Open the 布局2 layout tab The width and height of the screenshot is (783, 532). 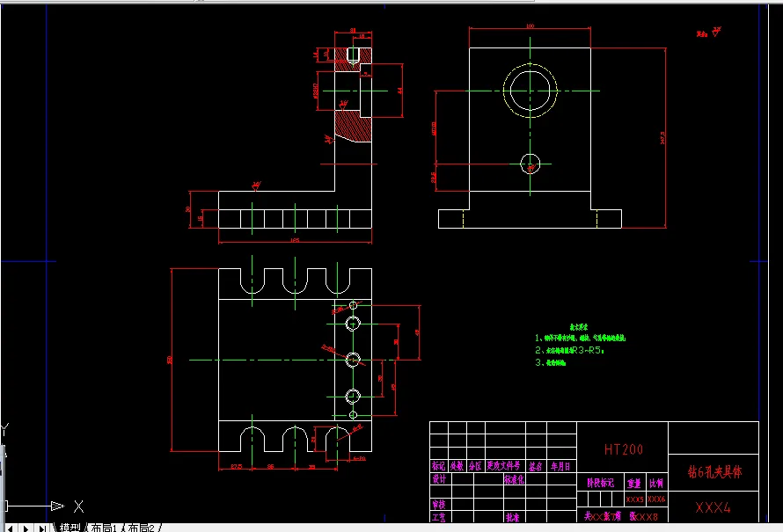141,528
